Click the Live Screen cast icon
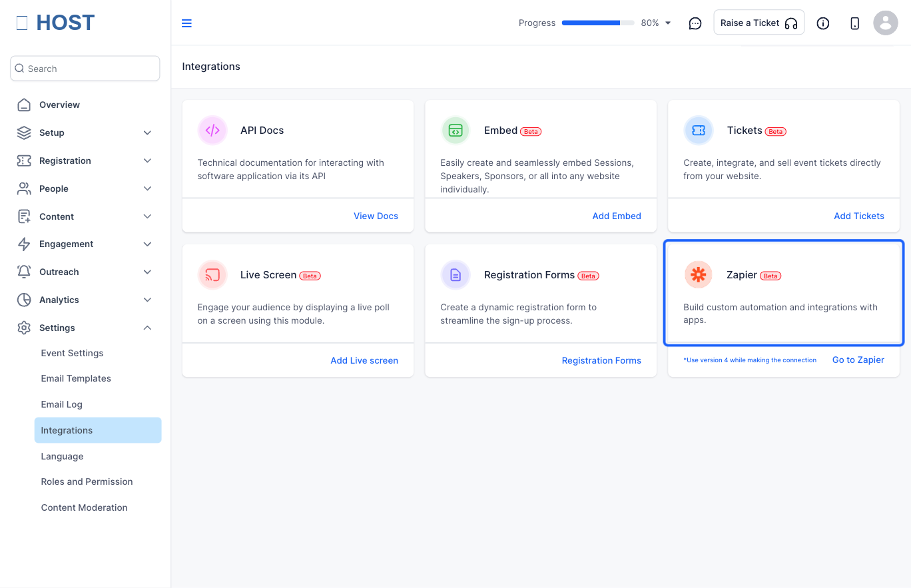This screenshot has height=588, width=911. [212, 275]
